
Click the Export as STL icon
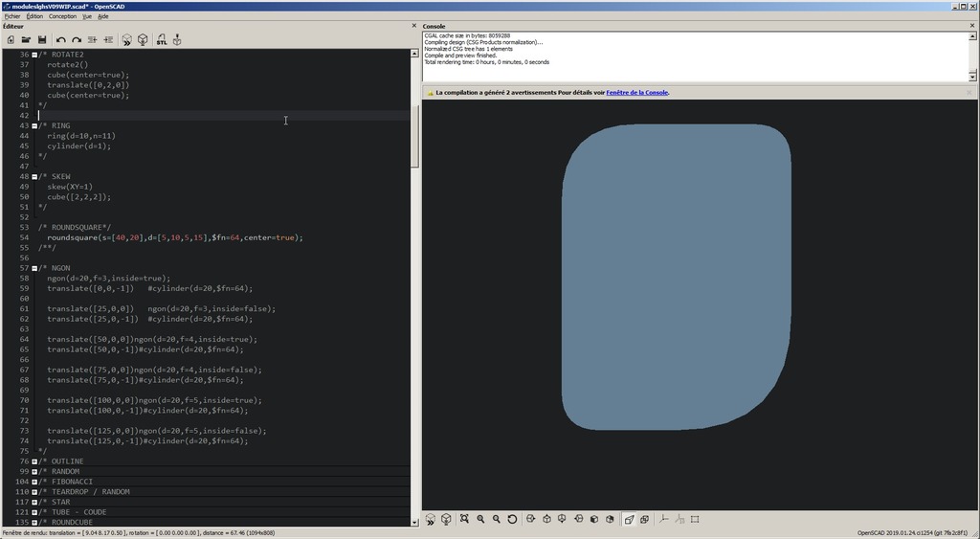[x=161, y=40]
